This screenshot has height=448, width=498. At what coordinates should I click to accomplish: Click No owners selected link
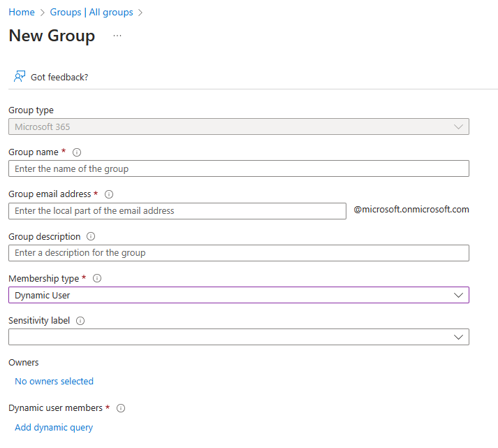click(54, 382)
